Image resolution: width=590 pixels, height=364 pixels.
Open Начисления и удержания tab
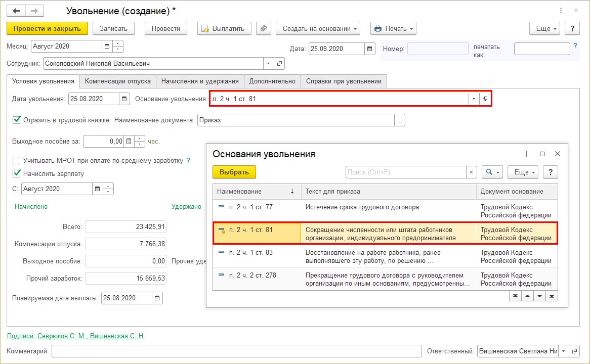(x=200, y=81)
